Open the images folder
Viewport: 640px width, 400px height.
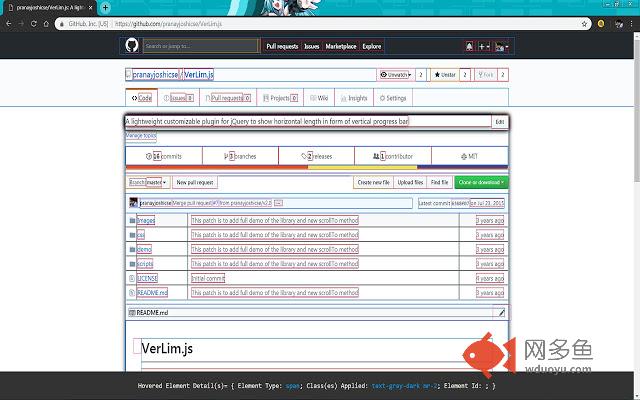tap(146, 220)
